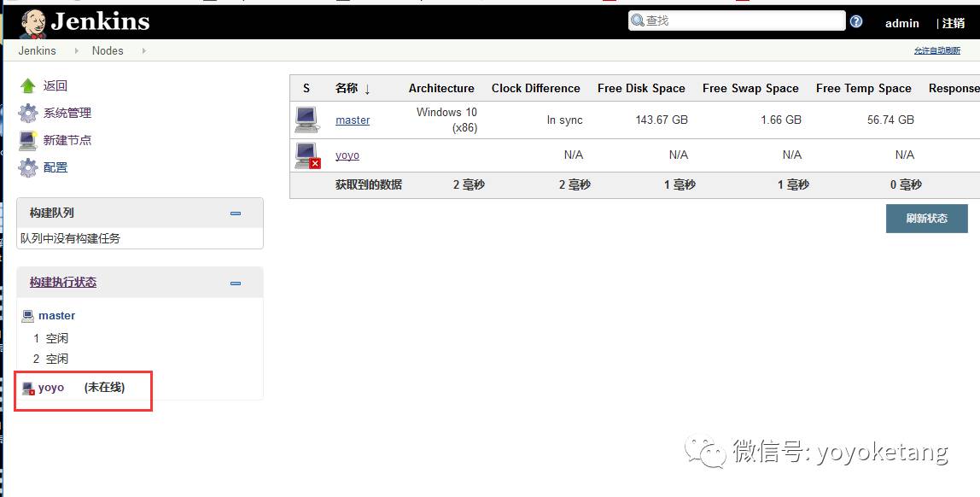980x497 pixels.
Task: Click Nodes in the breadcrumb
Action: [108, 50]
